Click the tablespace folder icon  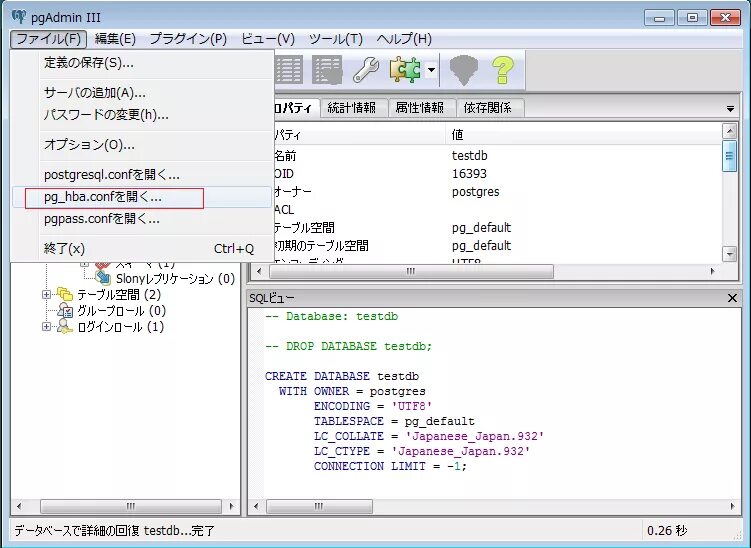64,295
